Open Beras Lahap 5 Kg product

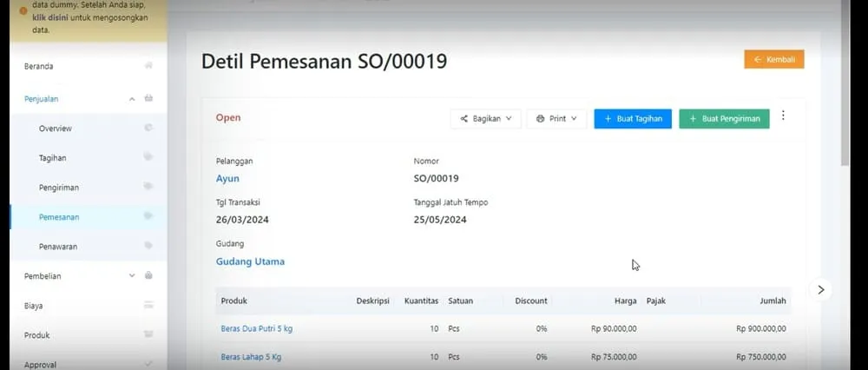pyautogui.click(x=251, y=357)
